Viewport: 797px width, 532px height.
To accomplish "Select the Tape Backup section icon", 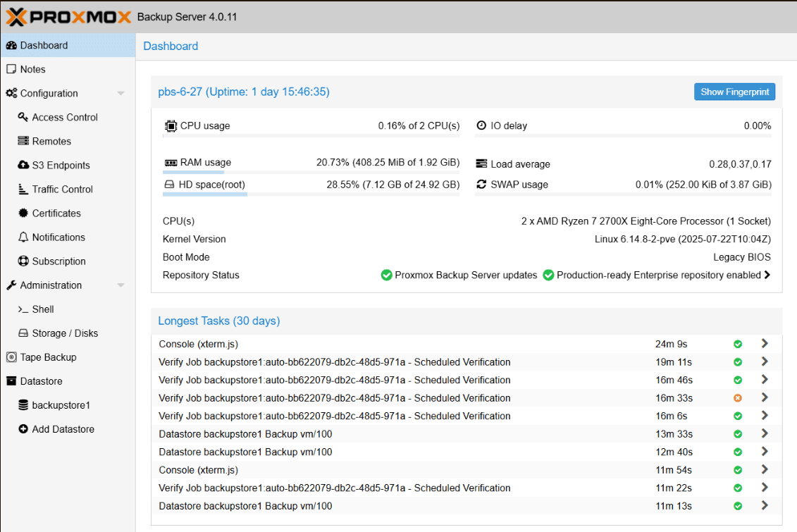I will pyautogui.click(x=10, y=357).
